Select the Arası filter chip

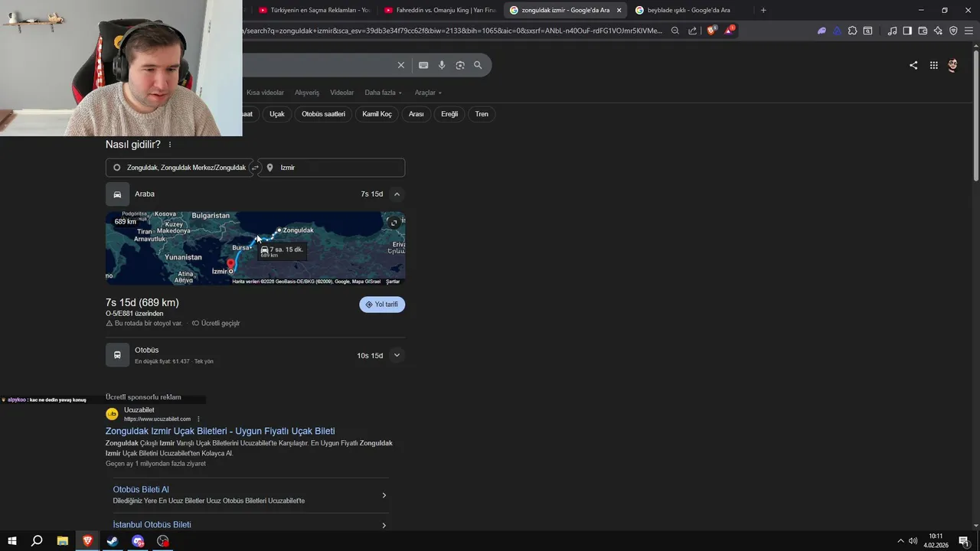(x=416, y=114)
